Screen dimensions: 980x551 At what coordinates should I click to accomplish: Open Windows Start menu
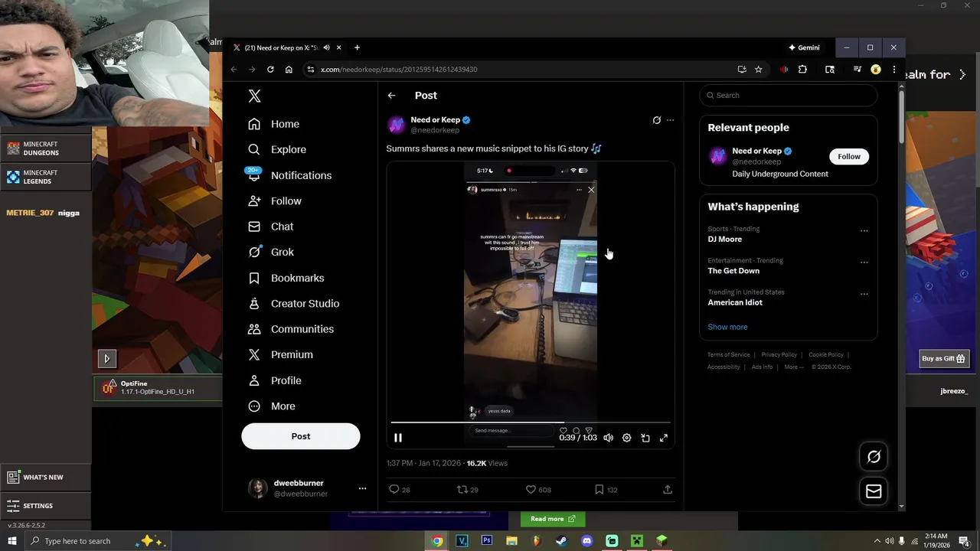click(x=12, y=541)
